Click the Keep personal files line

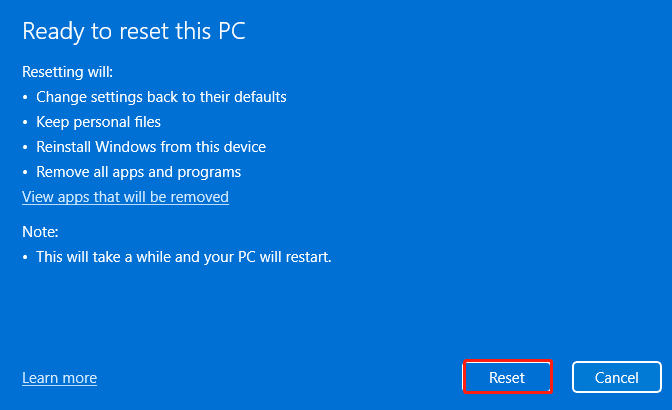98,122
